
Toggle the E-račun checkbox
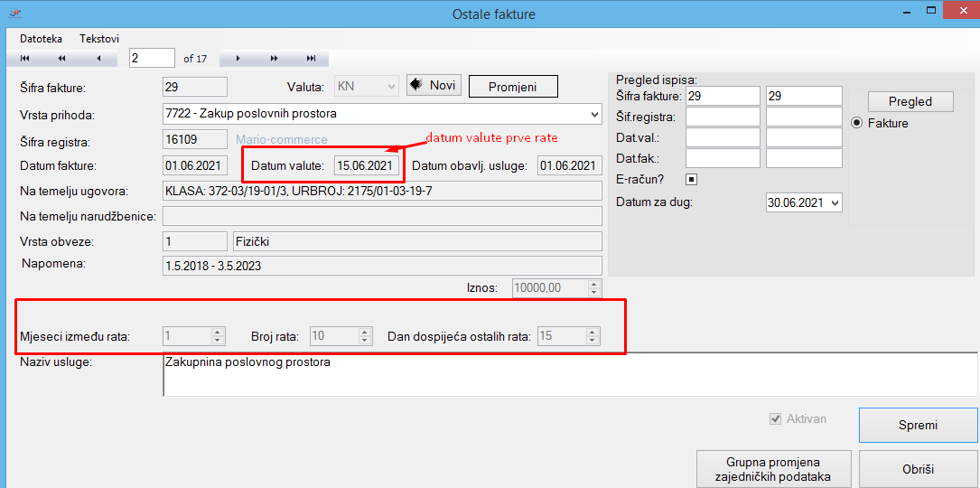(691, 179)
